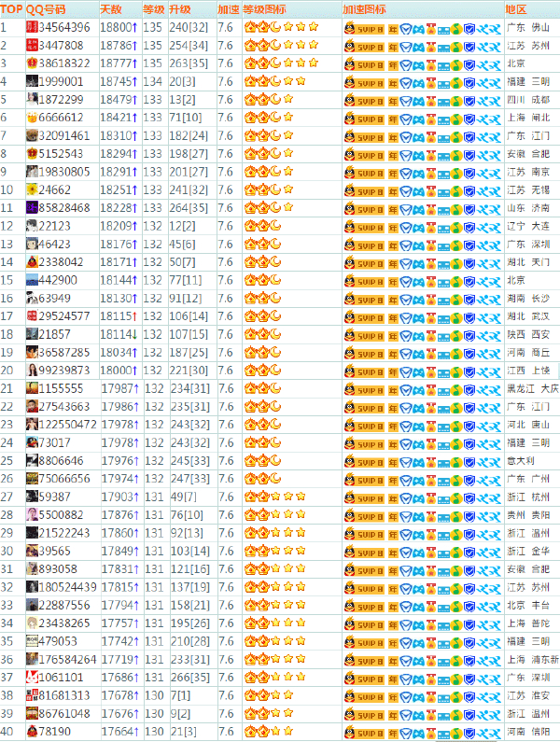Click the penguin icon in the 75066656 row

[x=350, y=479]
